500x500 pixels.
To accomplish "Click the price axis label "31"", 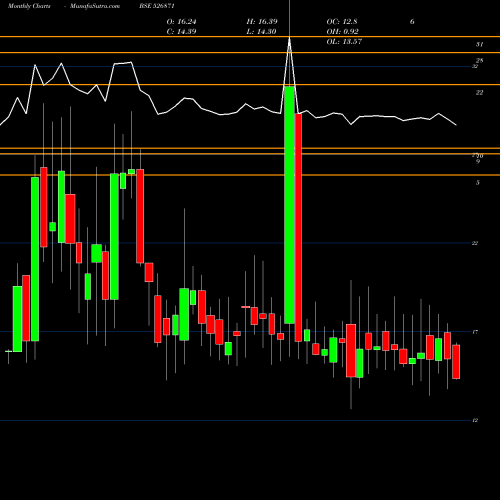I will (x=479, y=44).
